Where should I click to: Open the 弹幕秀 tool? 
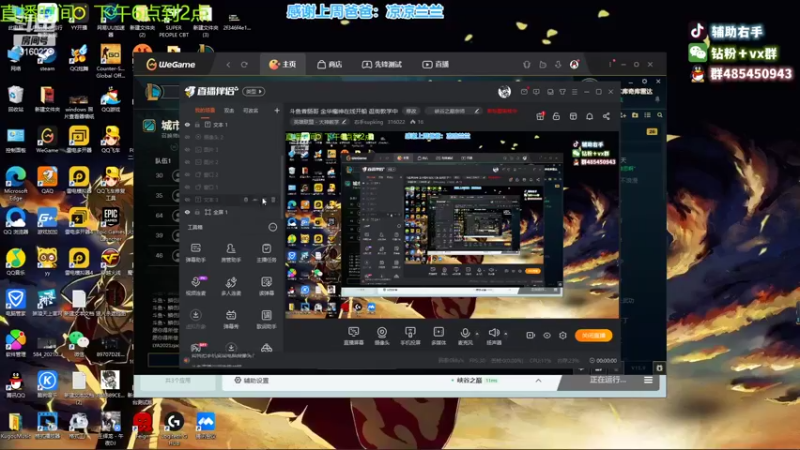pyautogui.click(x=231, y=319)
